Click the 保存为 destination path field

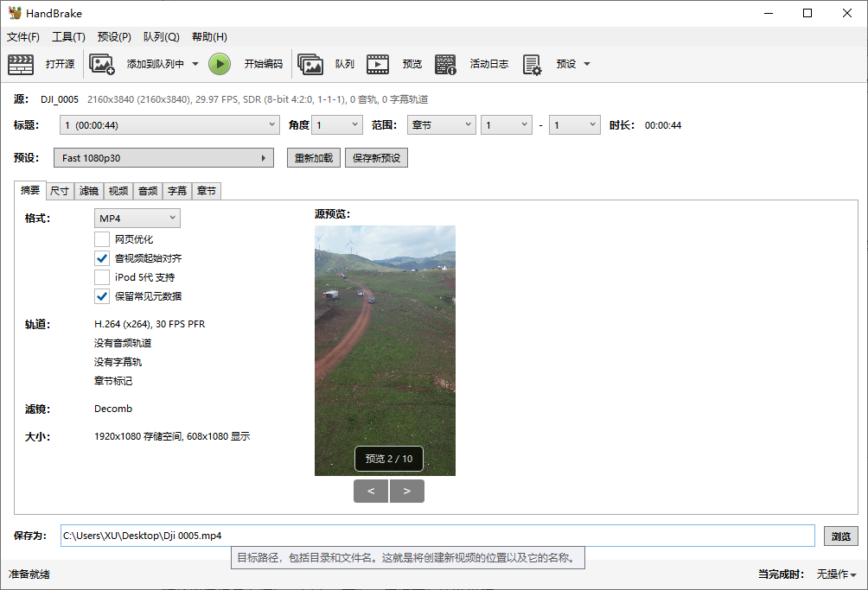pyautogui.click(x=437, y=536)
